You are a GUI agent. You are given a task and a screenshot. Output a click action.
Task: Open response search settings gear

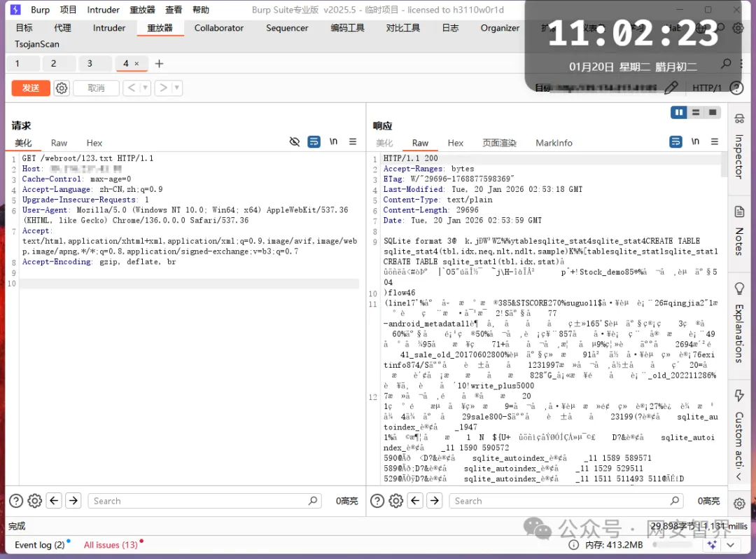tap(395, 501)
